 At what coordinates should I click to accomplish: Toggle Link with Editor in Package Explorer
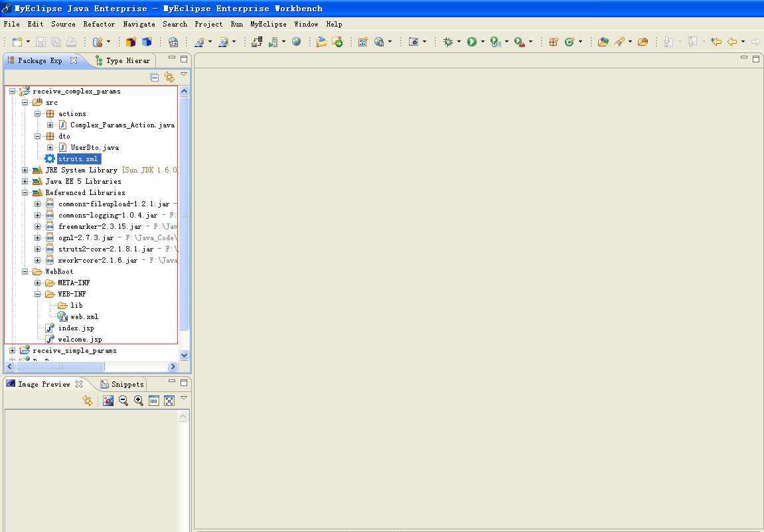click(169, 77)
